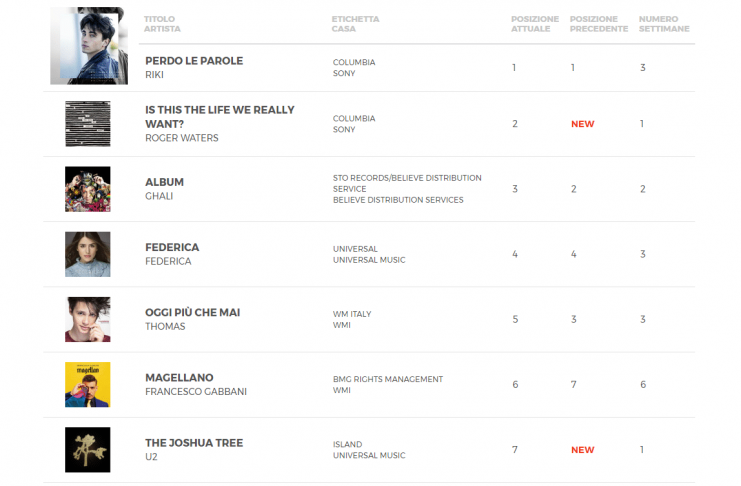This screenshot has height=486, width=741.
Task: Sort by Numero Settimane column header
Action: pos(665,24)
